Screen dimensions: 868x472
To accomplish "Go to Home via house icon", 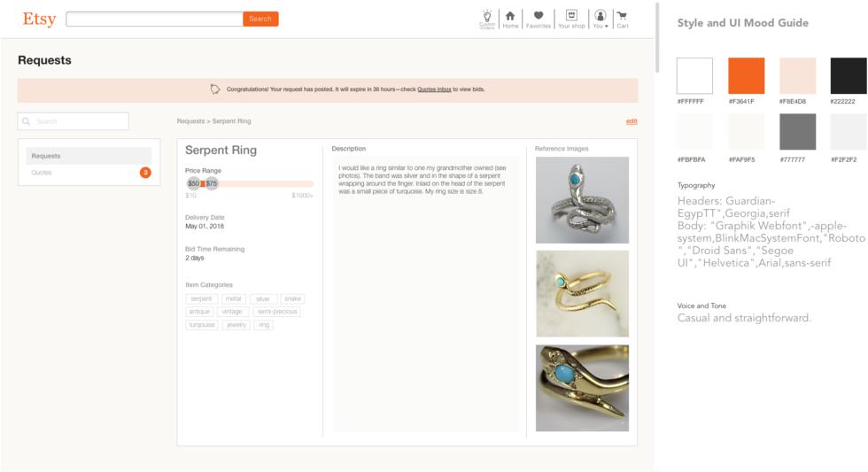I will 510,19.
